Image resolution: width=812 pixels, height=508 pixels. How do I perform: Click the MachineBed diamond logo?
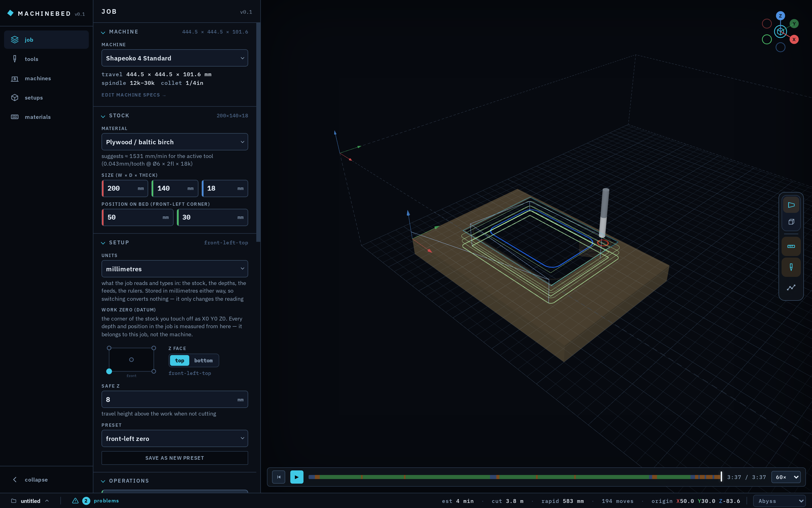pyautogui.click(x=10, y=13)
